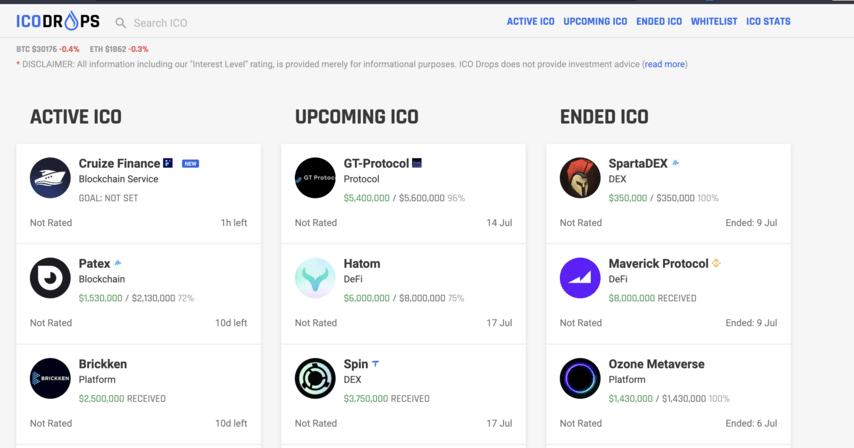Open the Cruize Finance ship logo
Screen dimensions: 854x448
click(x=50, y=178)
